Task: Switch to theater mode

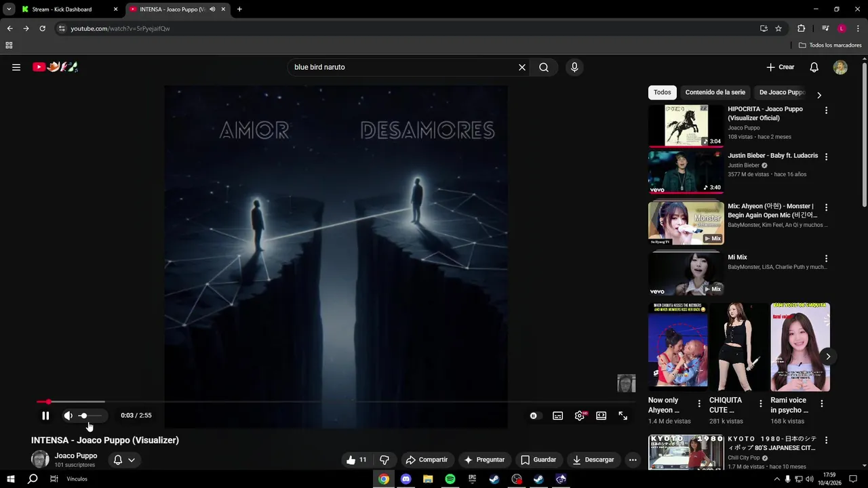Action: tap(601, 415)
